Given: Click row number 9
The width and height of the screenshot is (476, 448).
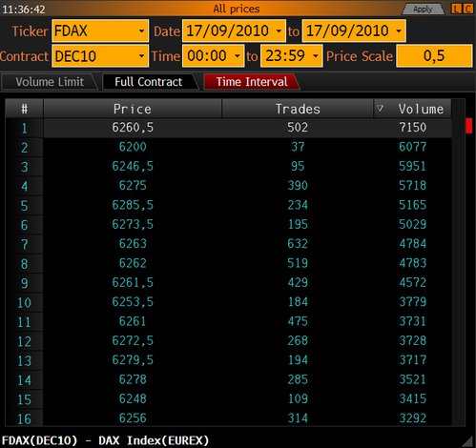Looking at the screenshot, I should pos(25,283).
